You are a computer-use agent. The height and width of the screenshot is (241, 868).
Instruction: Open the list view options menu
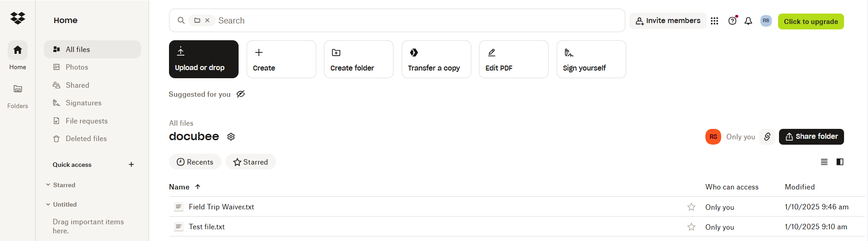click(824, 162)
